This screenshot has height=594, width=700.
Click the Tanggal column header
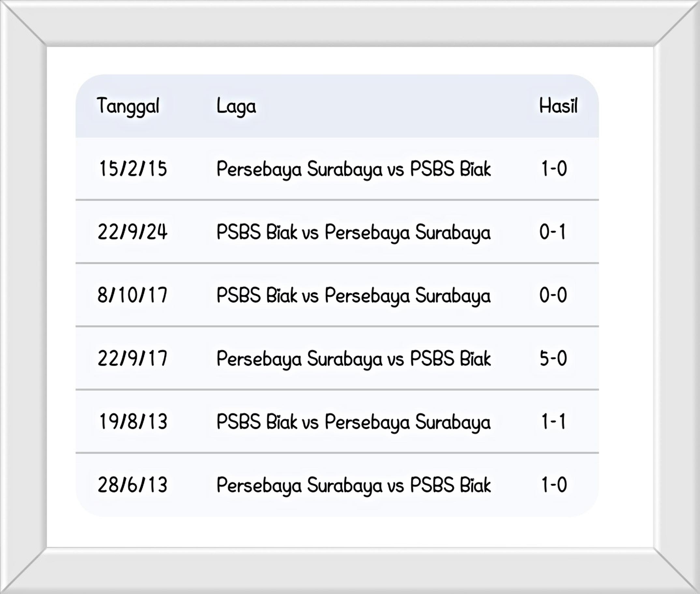[x=128, y=106]
